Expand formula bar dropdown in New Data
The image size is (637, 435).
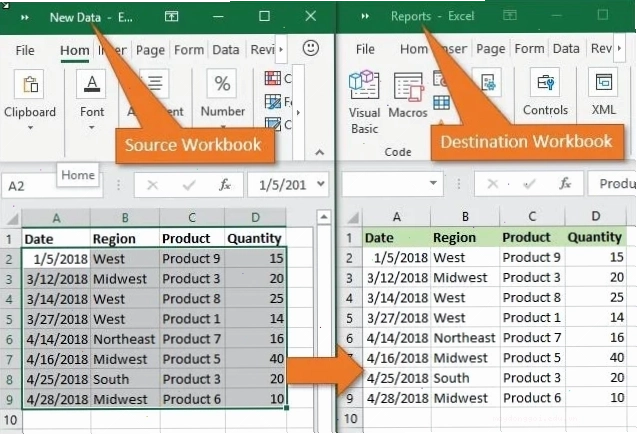321,184
